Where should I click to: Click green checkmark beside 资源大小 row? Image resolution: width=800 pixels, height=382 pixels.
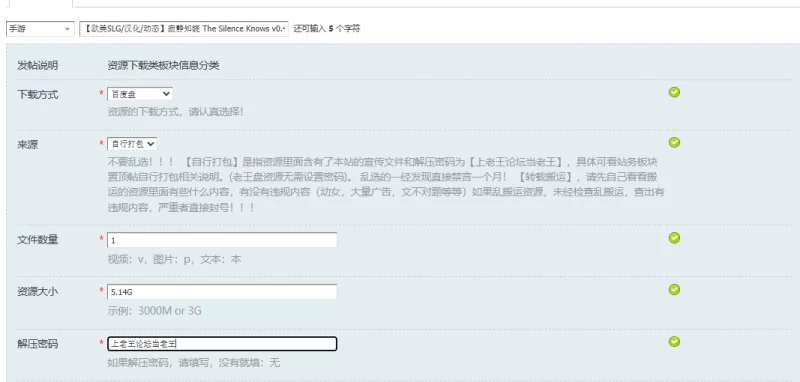[674, 290]
